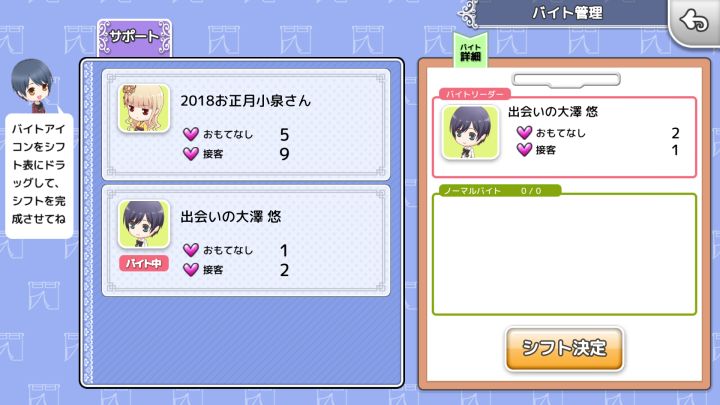Viewport: 720px width, 405px height.
Task: Open the バイト詳細 green tab
Action: click(x=470, y=51)
